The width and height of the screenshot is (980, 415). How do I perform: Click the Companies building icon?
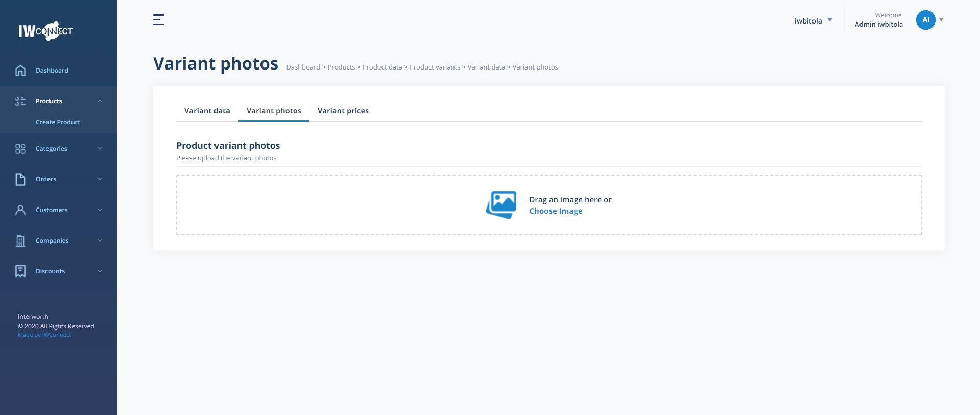(x=20, y=241)
